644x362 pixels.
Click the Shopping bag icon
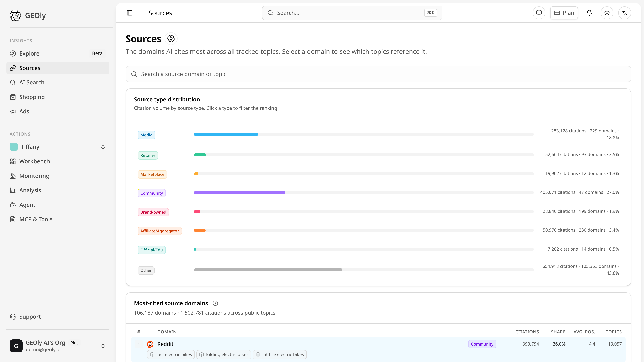click(13, 97)
